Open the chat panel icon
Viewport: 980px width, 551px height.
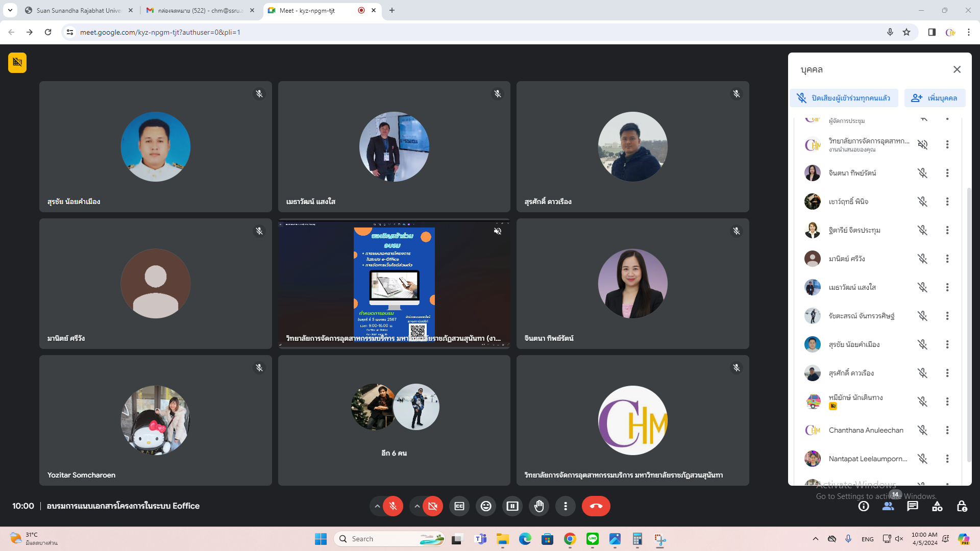pyautogui.click(x=913, y=506)
